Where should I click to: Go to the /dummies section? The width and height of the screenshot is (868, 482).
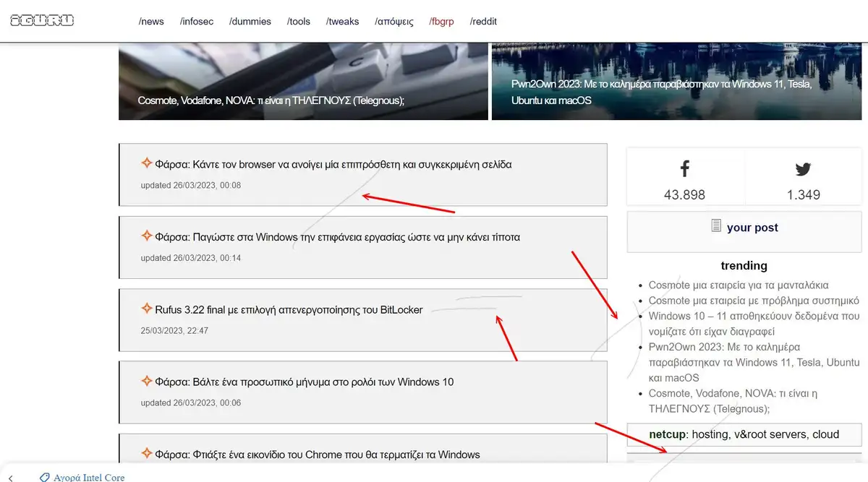click(250, 22)
